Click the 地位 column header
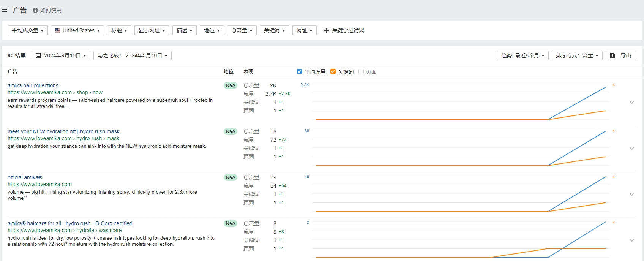 tap(229, 71)
